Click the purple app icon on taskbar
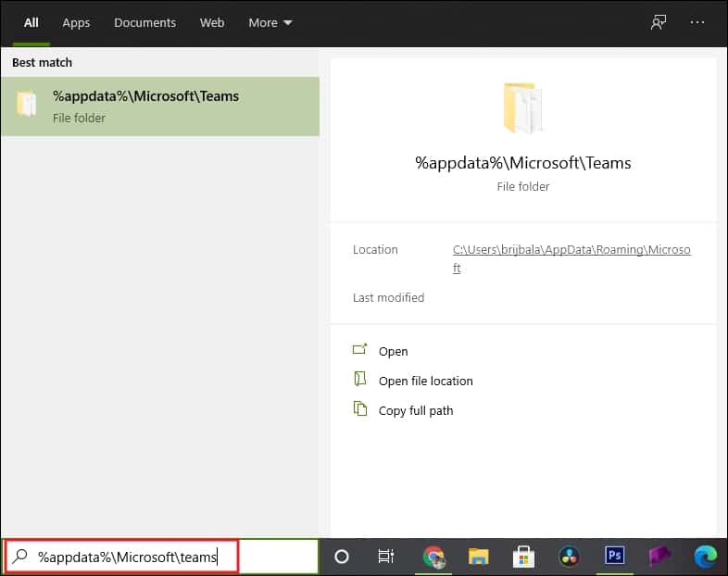728x576 pixels. [659, 557]
